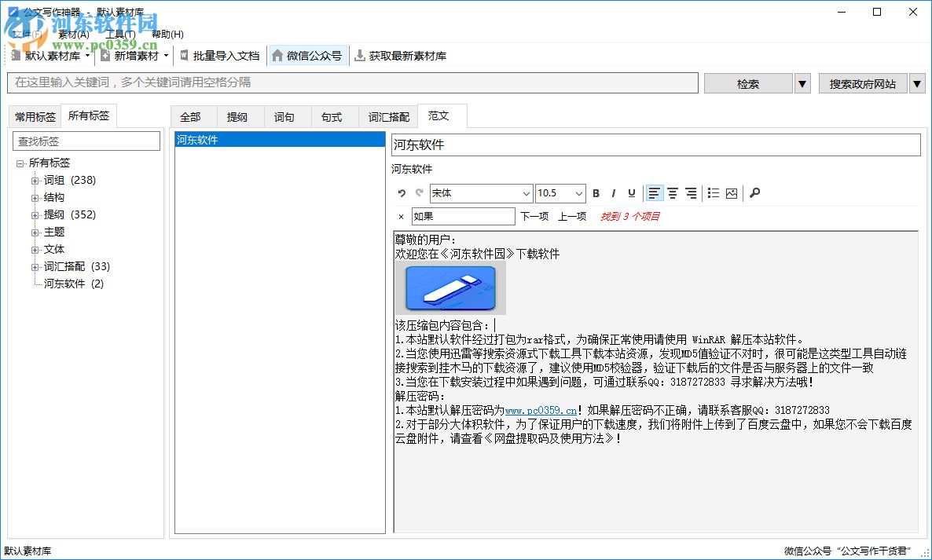Expand the 词汇搭配 (33) tree node
932x560 pixels.
(35, 267)
